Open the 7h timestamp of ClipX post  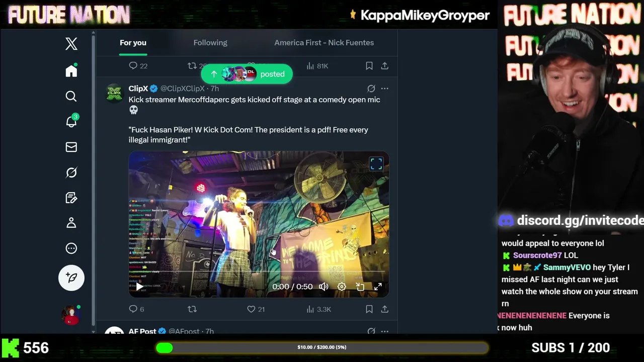pos(215,88)
